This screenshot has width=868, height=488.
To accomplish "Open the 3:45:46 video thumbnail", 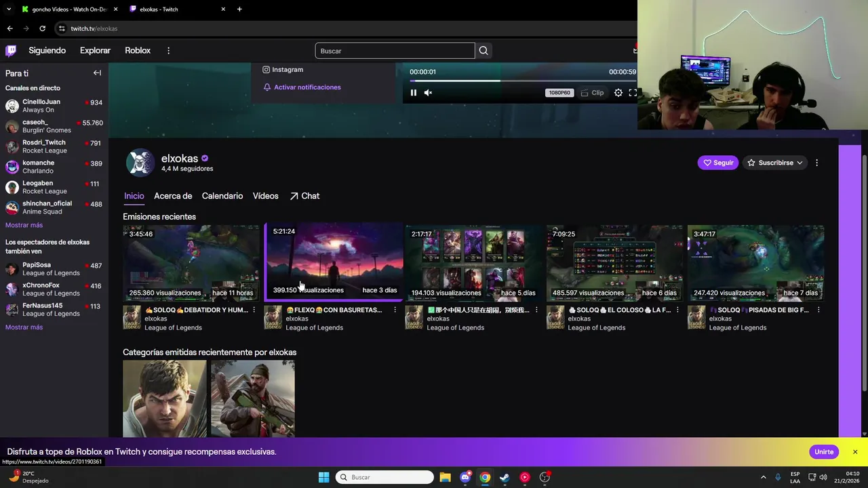I will click(x=191, y=263).
